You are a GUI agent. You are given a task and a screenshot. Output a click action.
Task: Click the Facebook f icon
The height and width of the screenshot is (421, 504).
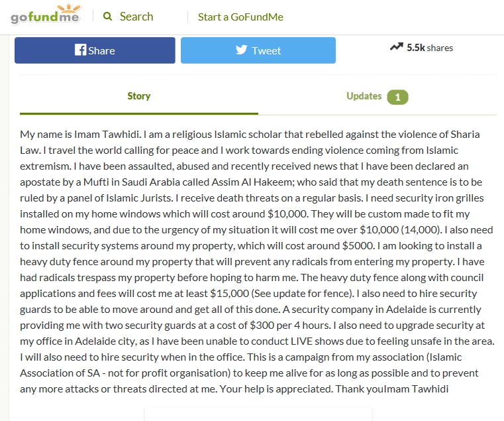tap(80, 50)
